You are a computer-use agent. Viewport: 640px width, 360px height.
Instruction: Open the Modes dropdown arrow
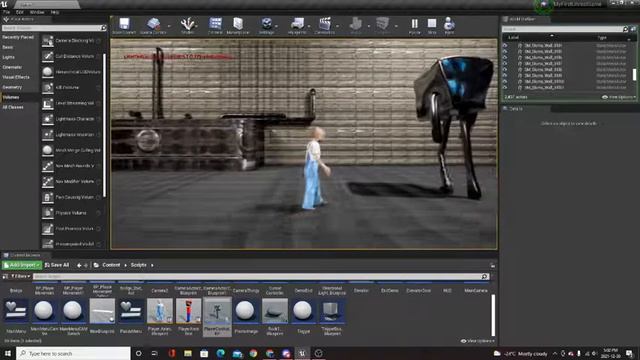196,26
